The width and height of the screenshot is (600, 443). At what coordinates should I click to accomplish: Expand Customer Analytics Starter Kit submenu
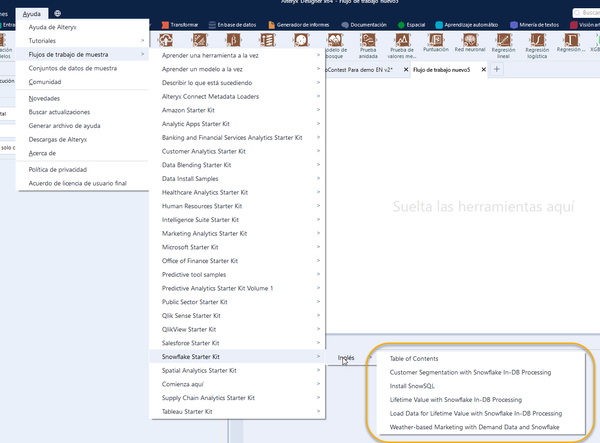pos(237,151)
